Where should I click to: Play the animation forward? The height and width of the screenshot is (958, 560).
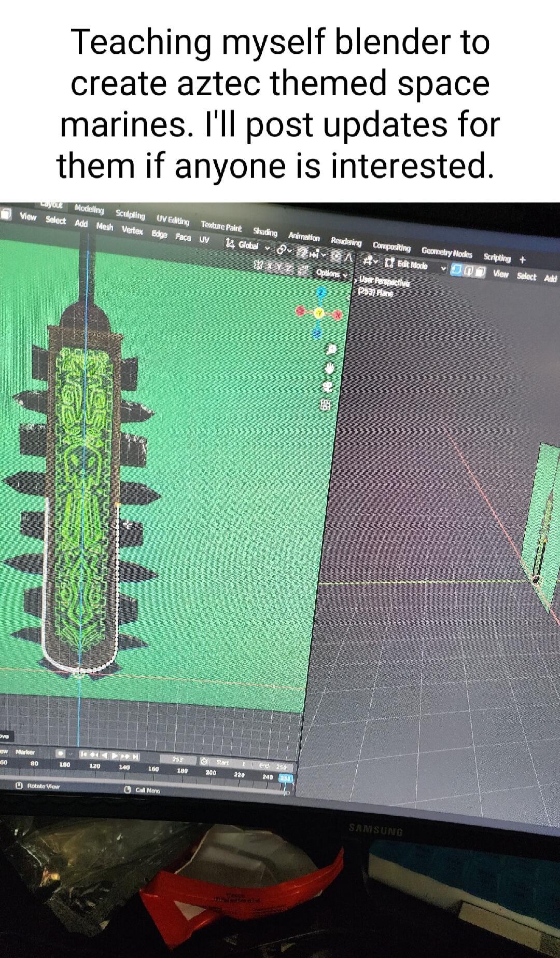click(x=115, y=756)
